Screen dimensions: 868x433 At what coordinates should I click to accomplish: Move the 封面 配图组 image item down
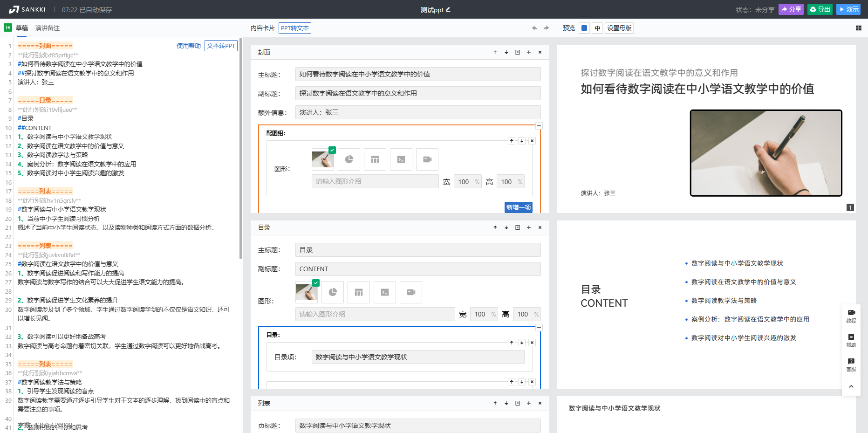(x=522, y=141)
